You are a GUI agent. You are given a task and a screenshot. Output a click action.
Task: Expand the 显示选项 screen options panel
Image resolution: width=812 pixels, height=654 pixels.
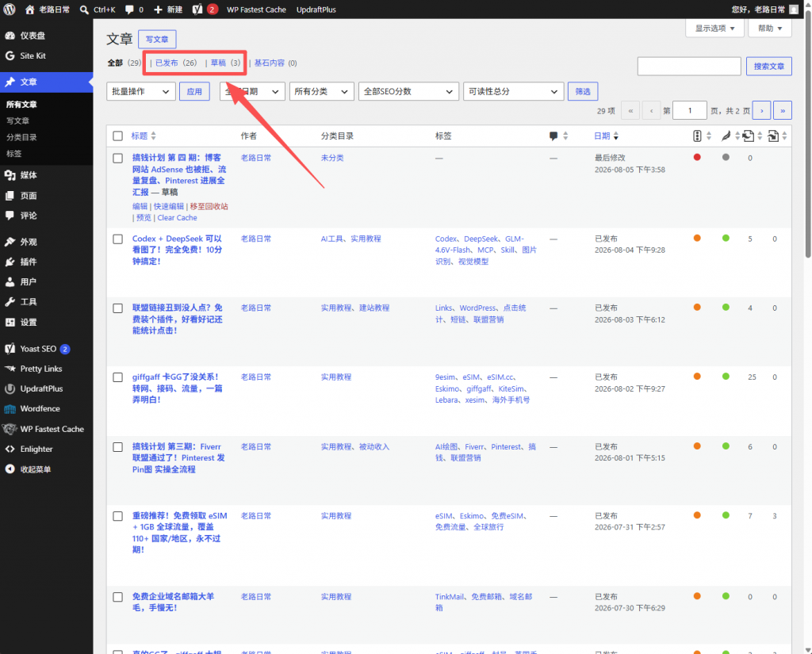[x=714, y=29]
